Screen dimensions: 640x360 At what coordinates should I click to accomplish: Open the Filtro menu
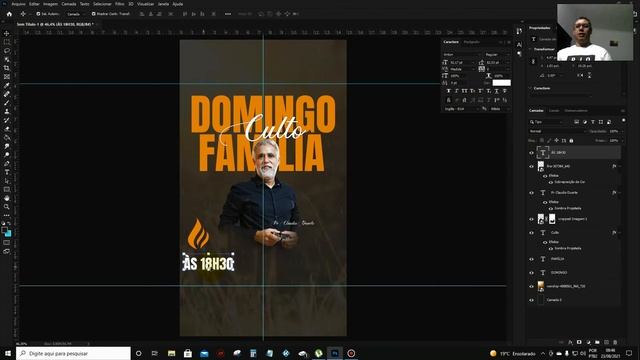pyautogui.click(x=120, y=4)
